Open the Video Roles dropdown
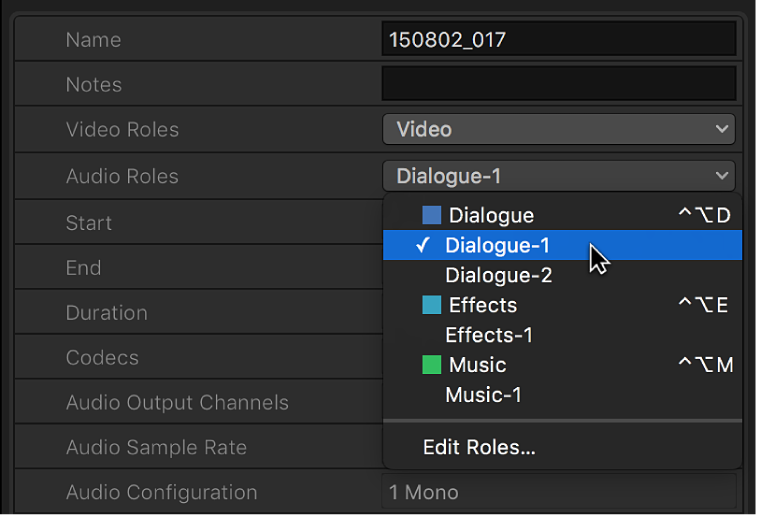 pyautogui.click(x=558, y=129)
